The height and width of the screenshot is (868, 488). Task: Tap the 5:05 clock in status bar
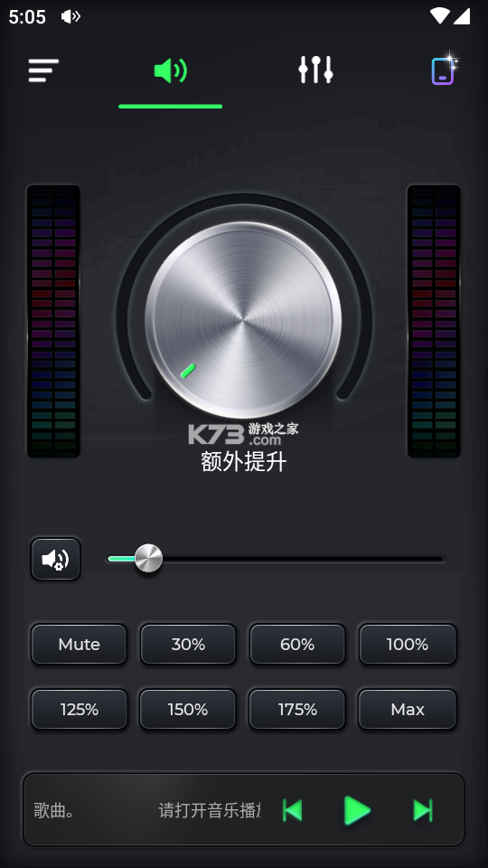(x=26, y=17)
